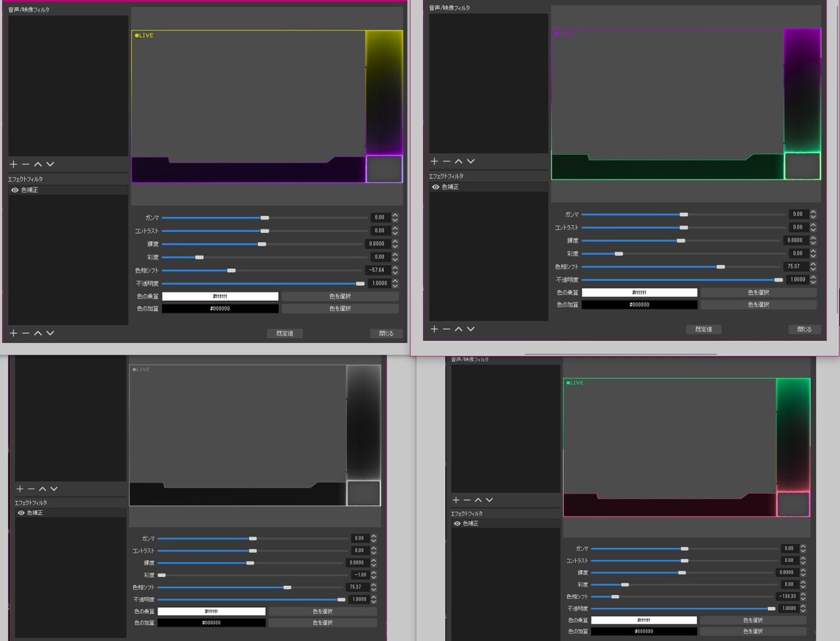Remove audio/video filter in the gray LIVE window

point(31,489)
